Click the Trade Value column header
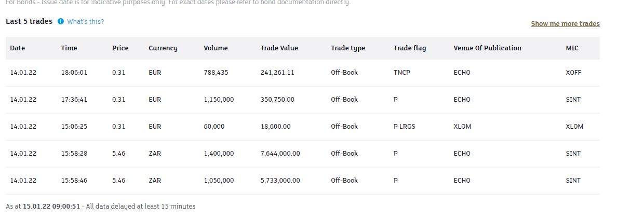 point(279,48)
